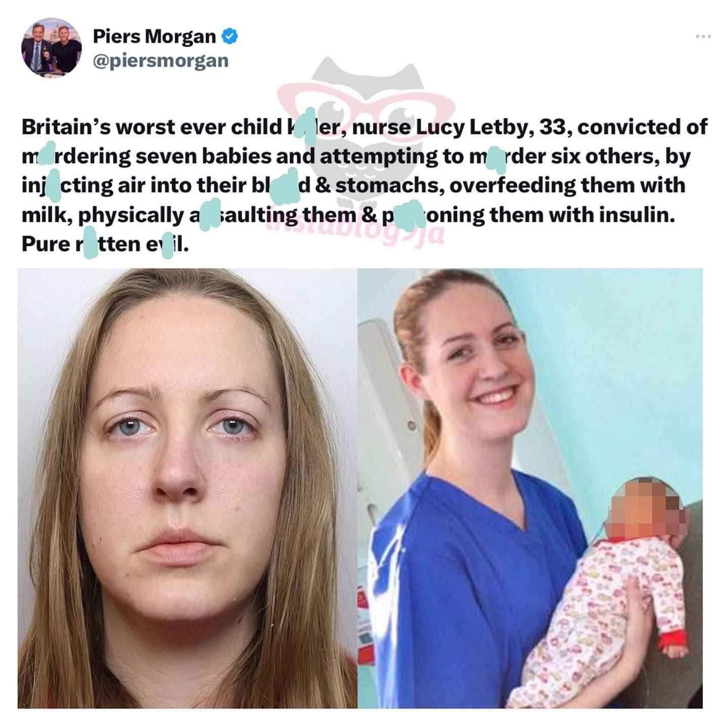Viewport: 728px width, 728px height.
Task: Visit the @piersmorgan handle link
Action: (x=161, y=61)
